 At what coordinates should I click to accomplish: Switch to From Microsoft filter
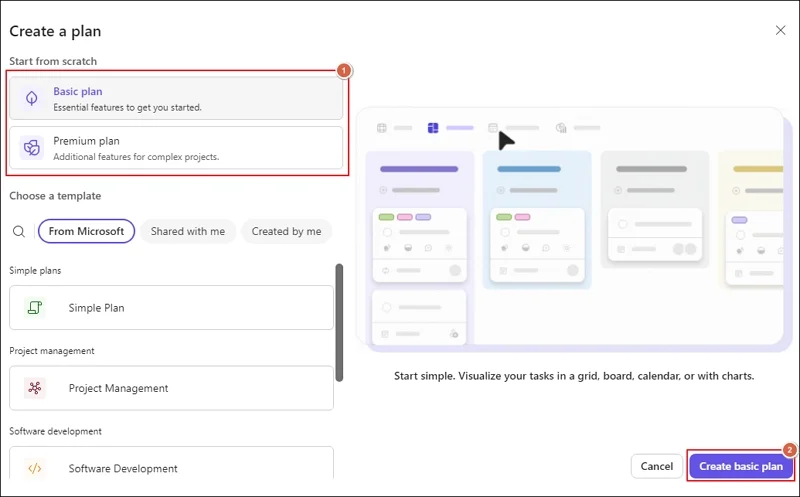[x=86, y=231]
